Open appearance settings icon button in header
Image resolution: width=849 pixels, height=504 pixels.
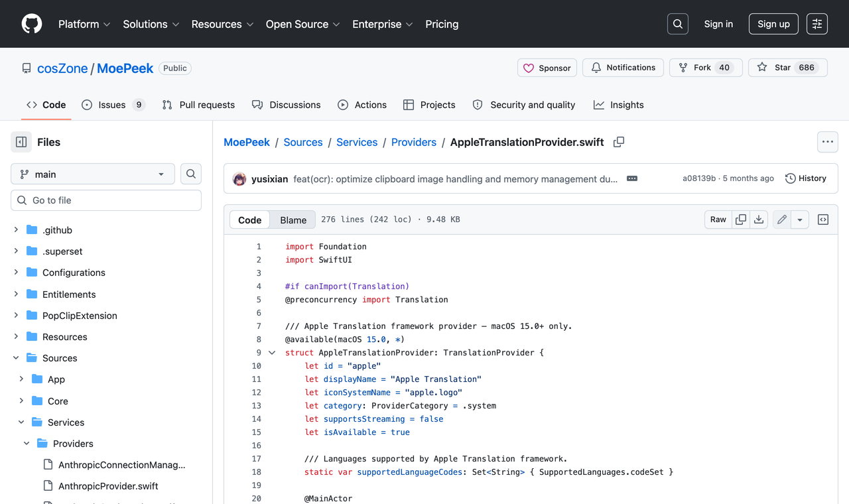817,24
